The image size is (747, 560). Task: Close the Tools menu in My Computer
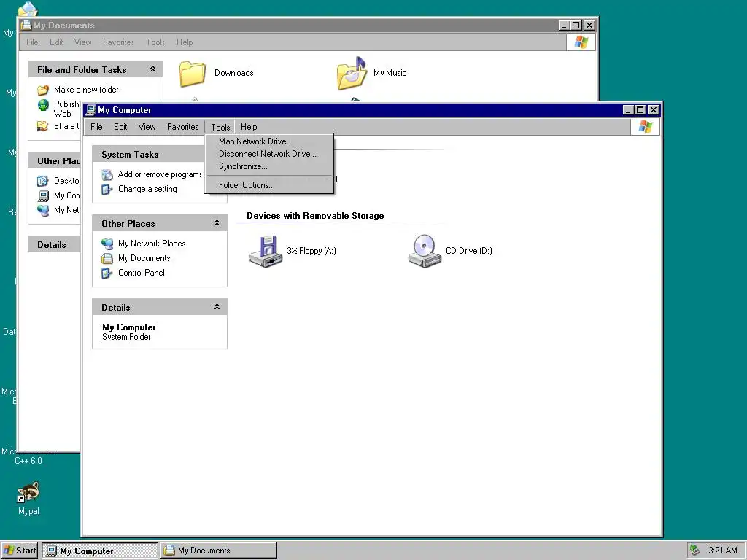point(220,127)
